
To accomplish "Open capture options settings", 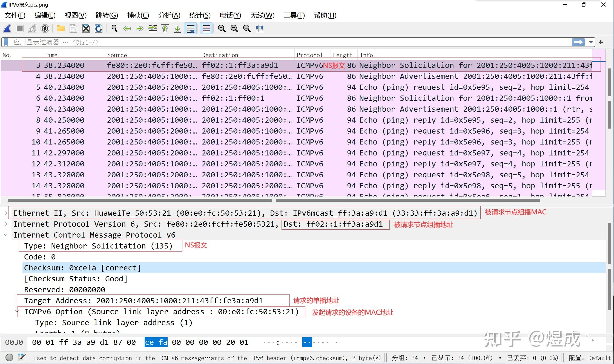I will click(45, 28).
